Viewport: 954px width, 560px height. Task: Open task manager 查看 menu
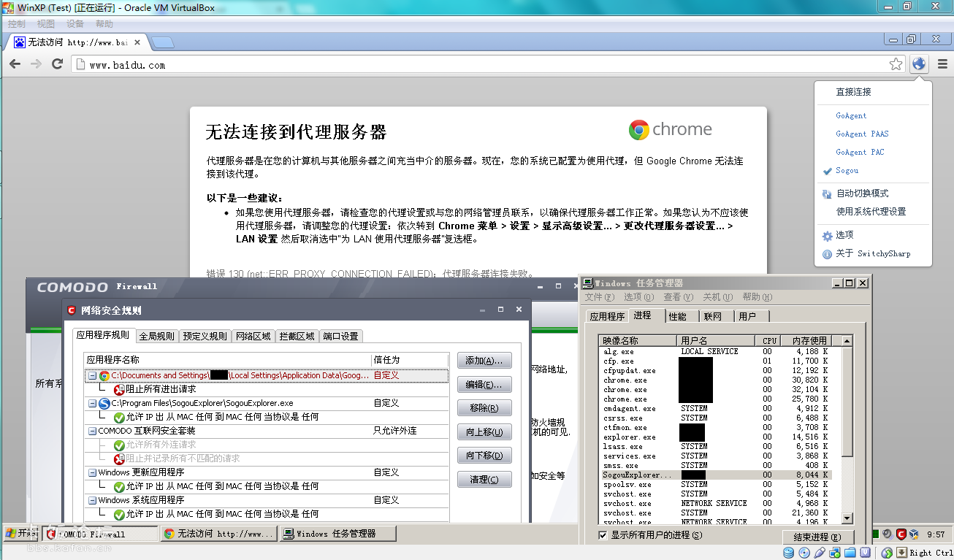678,297
